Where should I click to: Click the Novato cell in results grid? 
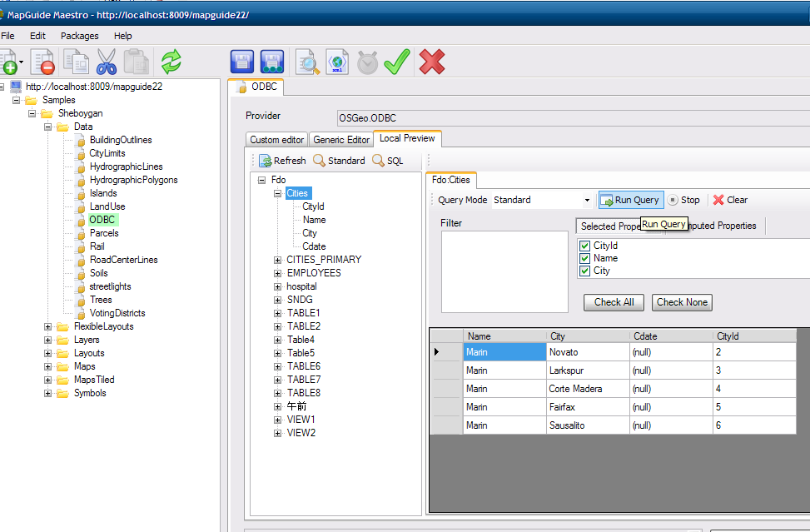588,352
